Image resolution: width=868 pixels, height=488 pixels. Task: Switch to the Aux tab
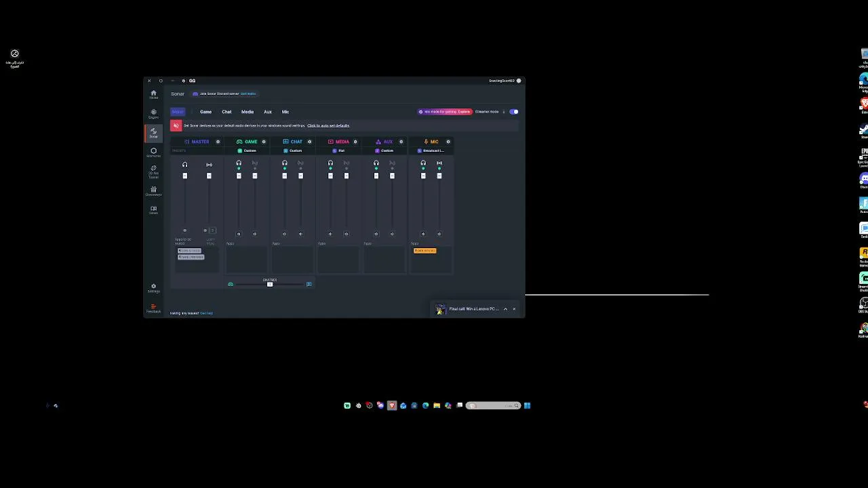[268, 112]
